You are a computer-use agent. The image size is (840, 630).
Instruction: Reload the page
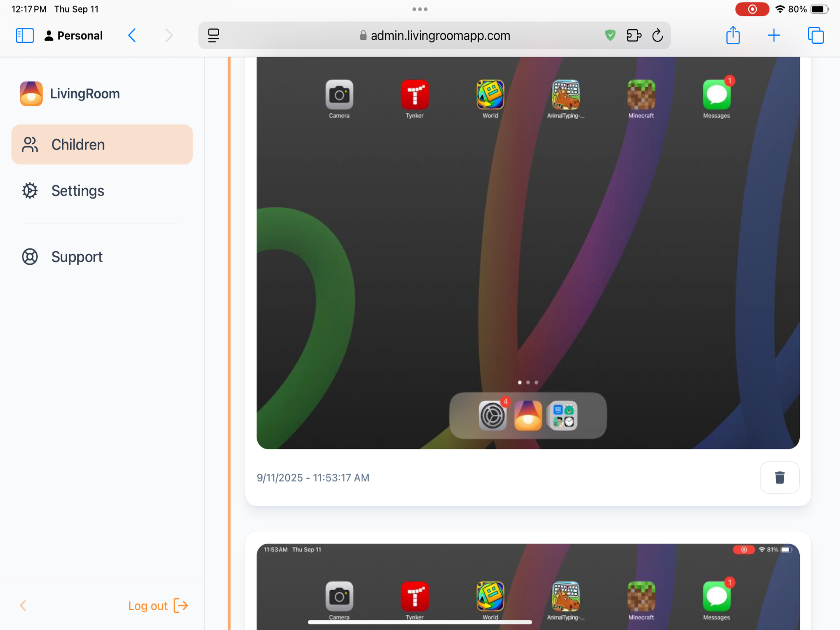click(658, 35)
